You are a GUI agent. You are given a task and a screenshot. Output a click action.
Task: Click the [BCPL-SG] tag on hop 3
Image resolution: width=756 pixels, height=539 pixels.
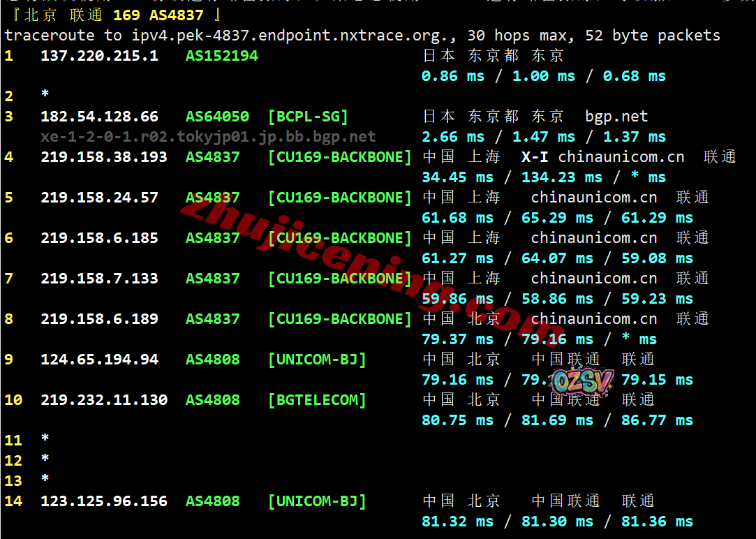point(308,117)
